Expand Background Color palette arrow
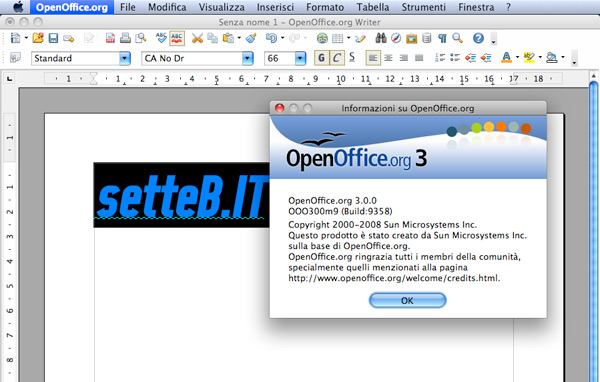The width and height of the screenshot is (600, 382). click(x=563, y=58)
